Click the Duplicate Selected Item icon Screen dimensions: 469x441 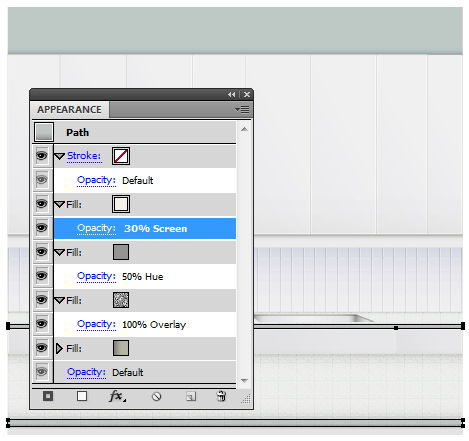pyautogui.click(x=191, y=396)
